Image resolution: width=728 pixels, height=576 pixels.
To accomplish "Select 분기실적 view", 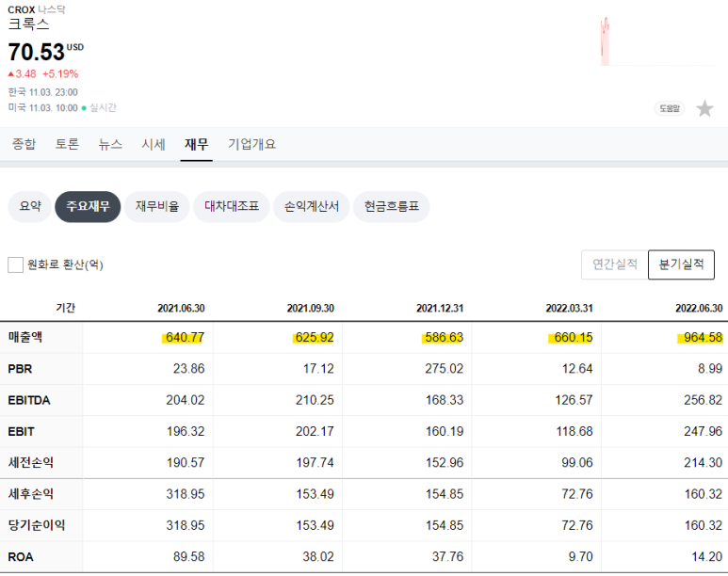I will pos(681,264).
